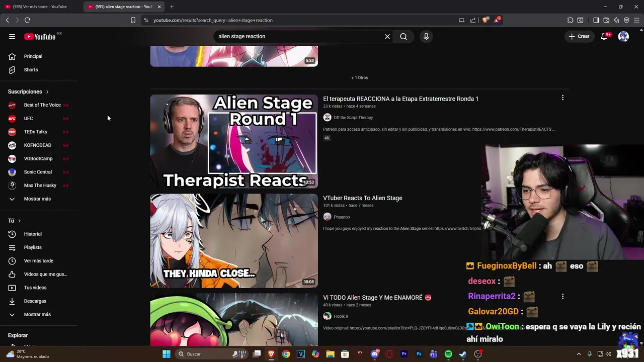Screen dimensions: 644x362
Task: Expand the Suscripciones section chevron
Action: 47,92
